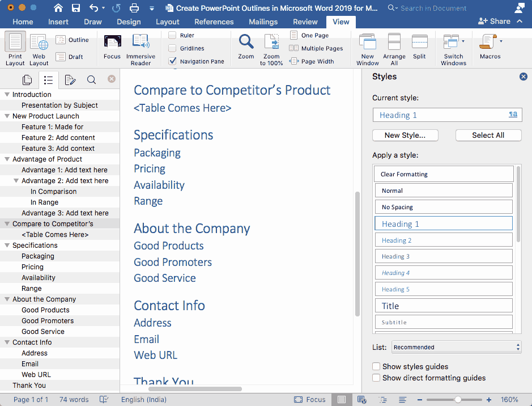Viewport: 532px width, 406px height.
Task: Collapse the Specifications heading in outline
Action: tap(7, 246)
